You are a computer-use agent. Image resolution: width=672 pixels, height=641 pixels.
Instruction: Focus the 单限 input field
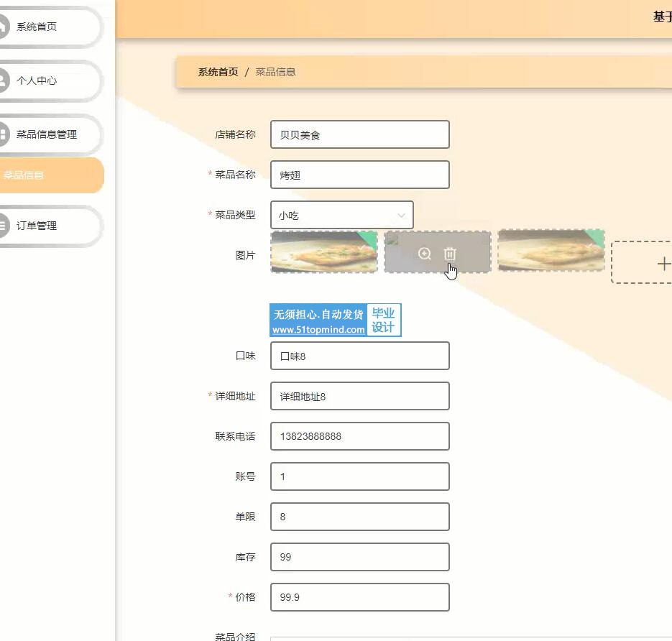click(360, 517)
